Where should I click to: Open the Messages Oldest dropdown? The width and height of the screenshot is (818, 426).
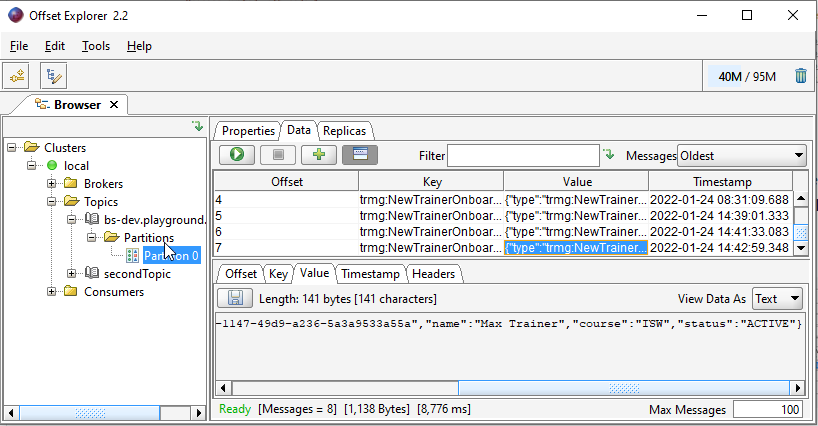(x=741, y=155)
